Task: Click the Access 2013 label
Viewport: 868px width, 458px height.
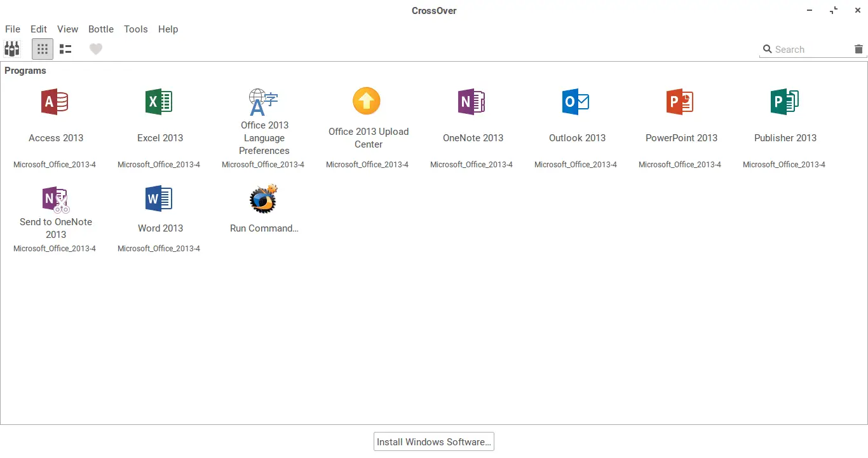Action: pyautogui.click(x=56, y=138)
